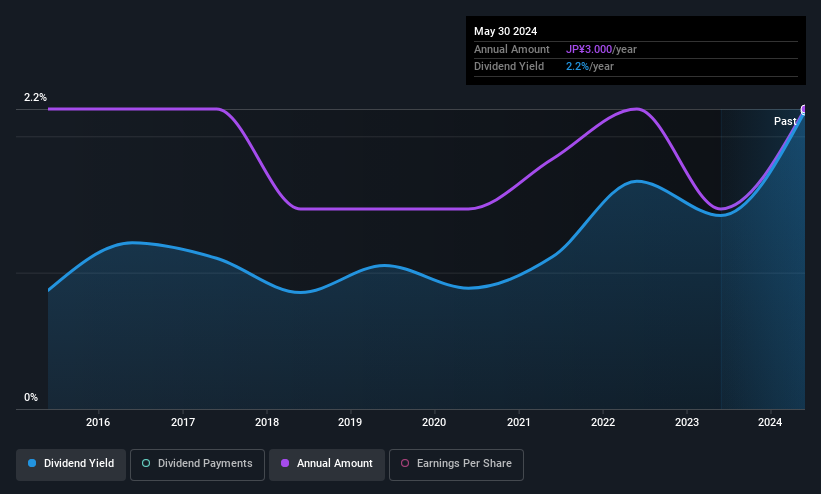Viewport: 821px width, 494px height.
Task: Toggle the Annual Amount series
Action: [x=327, y=464]
